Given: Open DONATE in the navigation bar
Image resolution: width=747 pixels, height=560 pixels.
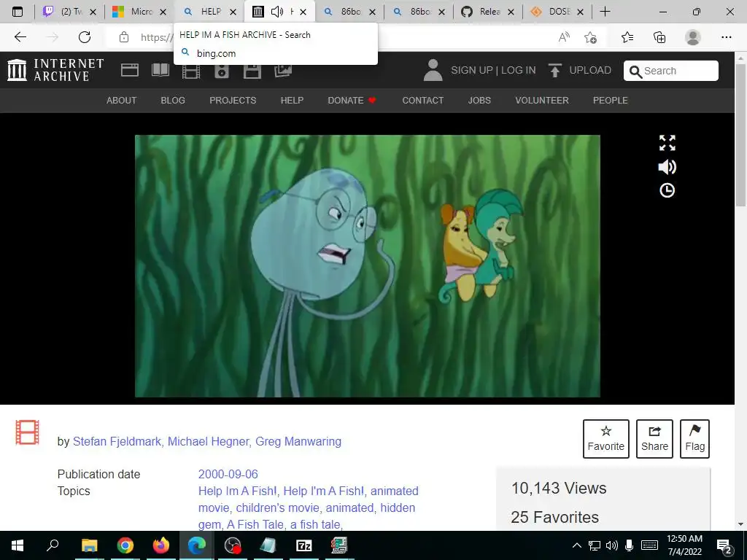Looking at the screenshot, I should coord(352,101).
